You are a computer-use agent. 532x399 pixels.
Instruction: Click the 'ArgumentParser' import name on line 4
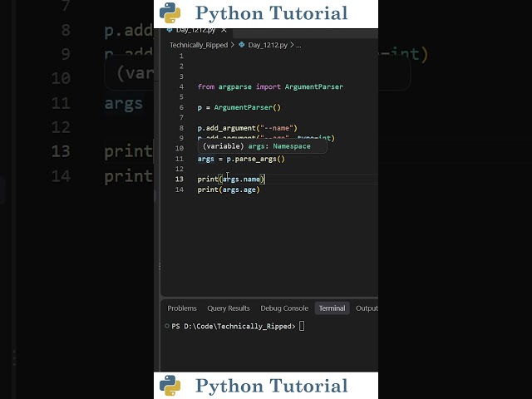pos(314,86)
